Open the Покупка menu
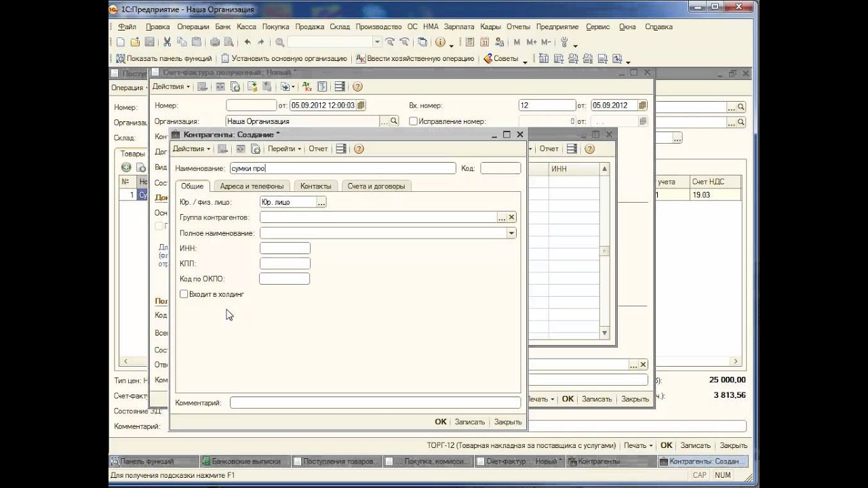 click(x=275, y=26)
